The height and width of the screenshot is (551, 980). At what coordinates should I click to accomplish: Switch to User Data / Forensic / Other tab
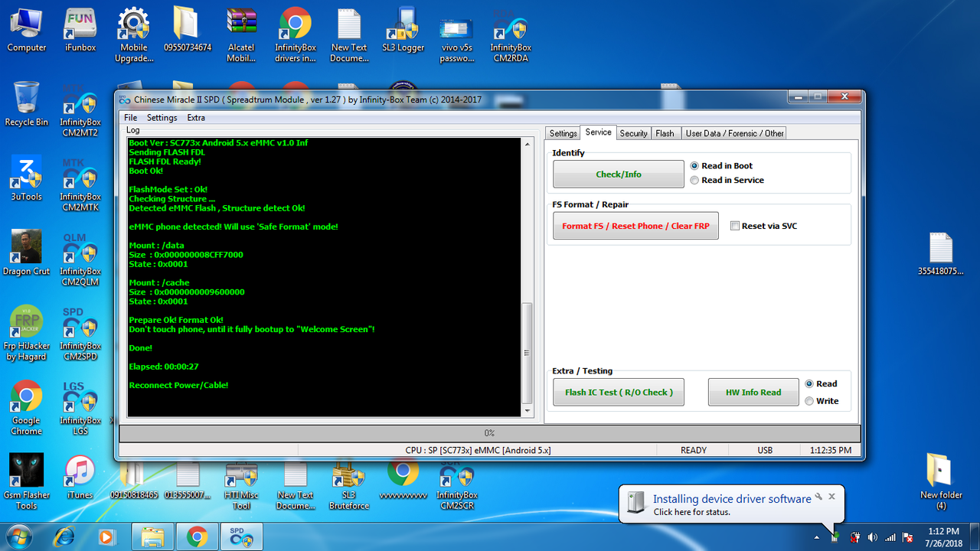734,133
